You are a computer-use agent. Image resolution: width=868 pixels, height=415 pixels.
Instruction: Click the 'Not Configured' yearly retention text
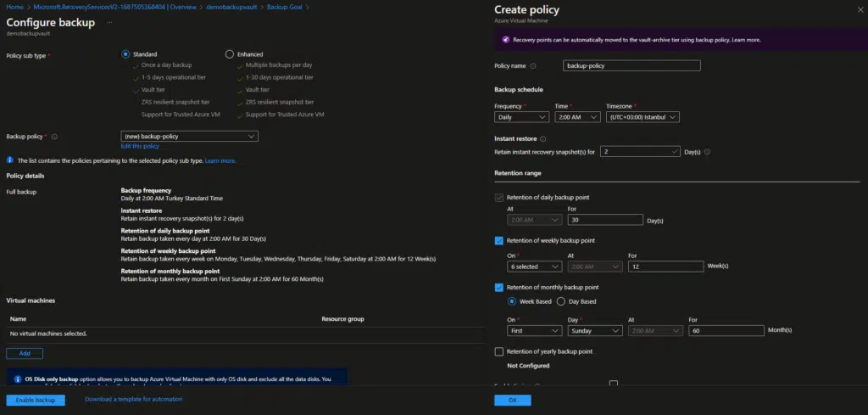528,366
